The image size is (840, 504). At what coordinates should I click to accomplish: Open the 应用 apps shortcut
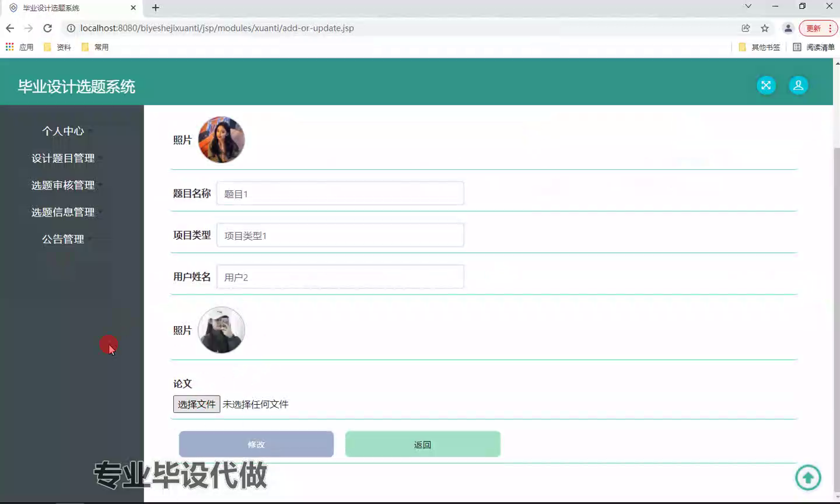19,47
